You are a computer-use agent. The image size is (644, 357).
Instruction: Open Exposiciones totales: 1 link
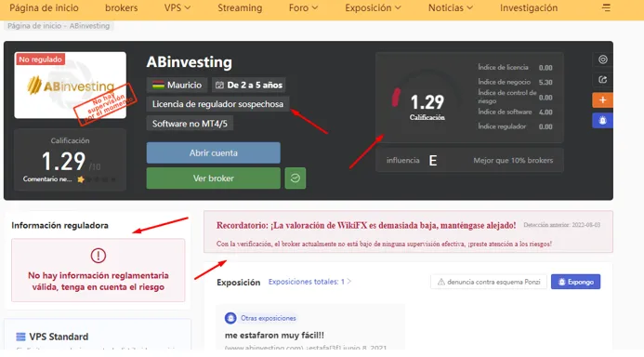pos(309,282)
